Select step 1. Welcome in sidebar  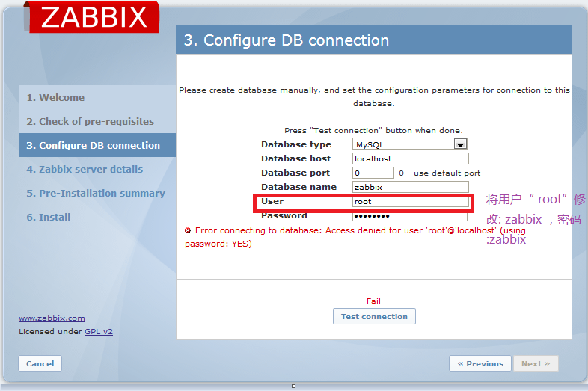(x=55, y=97)
